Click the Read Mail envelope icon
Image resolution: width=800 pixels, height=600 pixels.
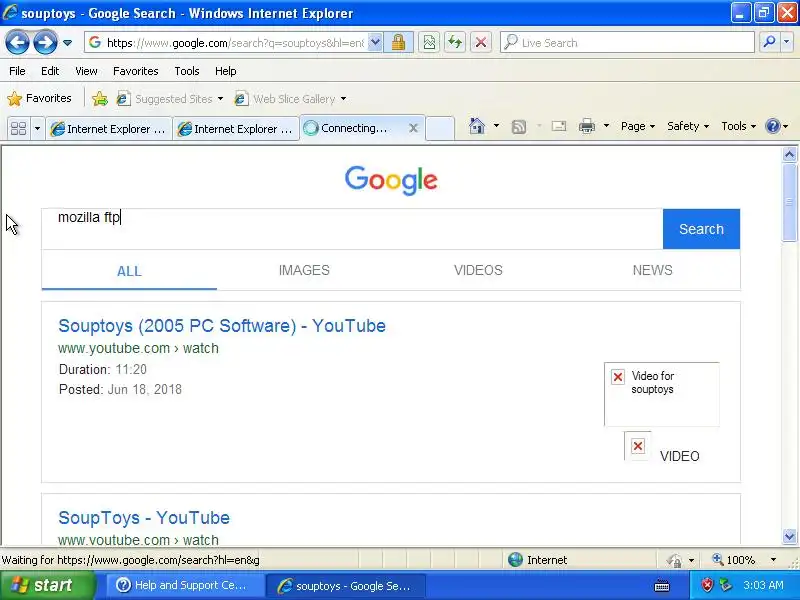coord(559,126)
